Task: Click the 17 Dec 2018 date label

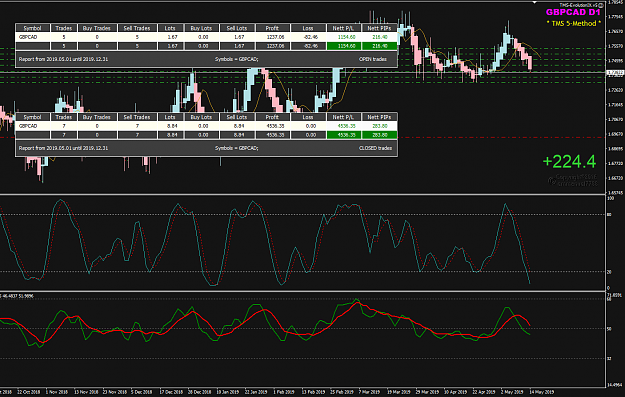Action: pos(171,392)
